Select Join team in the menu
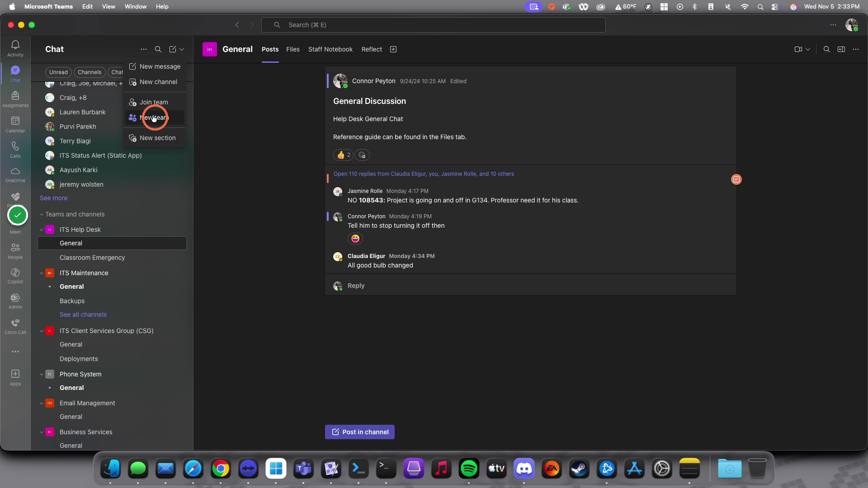 pyautogui.click(x=155, y=102)
